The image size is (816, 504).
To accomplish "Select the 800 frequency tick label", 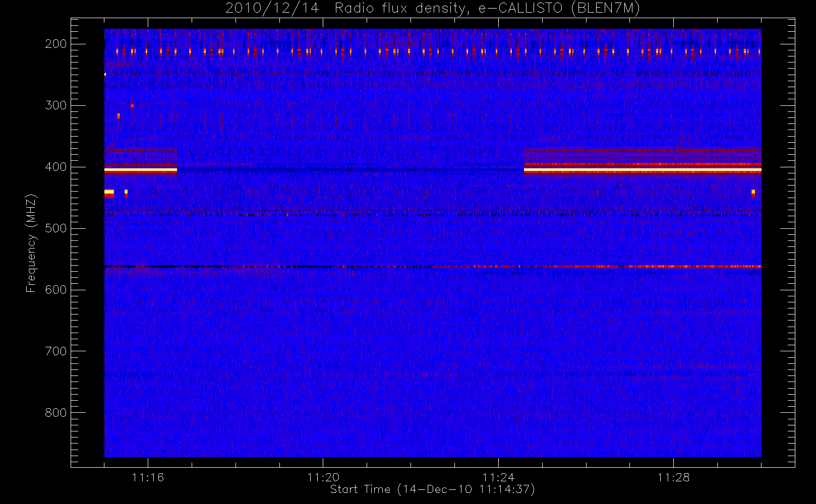I will coord(55,413).
